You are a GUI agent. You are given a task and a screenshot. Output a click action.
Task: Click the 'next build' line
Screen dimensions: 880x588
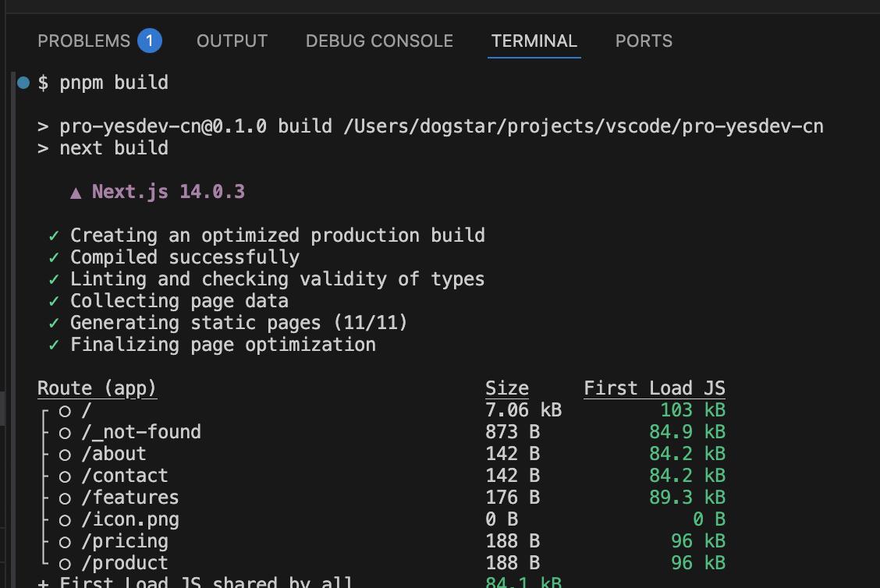click(x=114, y=148)
